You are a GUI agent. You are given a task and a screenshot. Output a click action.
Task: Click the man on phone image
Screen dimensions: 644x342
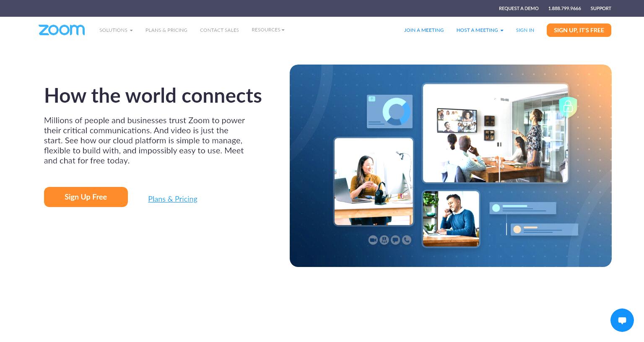[x=451, y=219]
